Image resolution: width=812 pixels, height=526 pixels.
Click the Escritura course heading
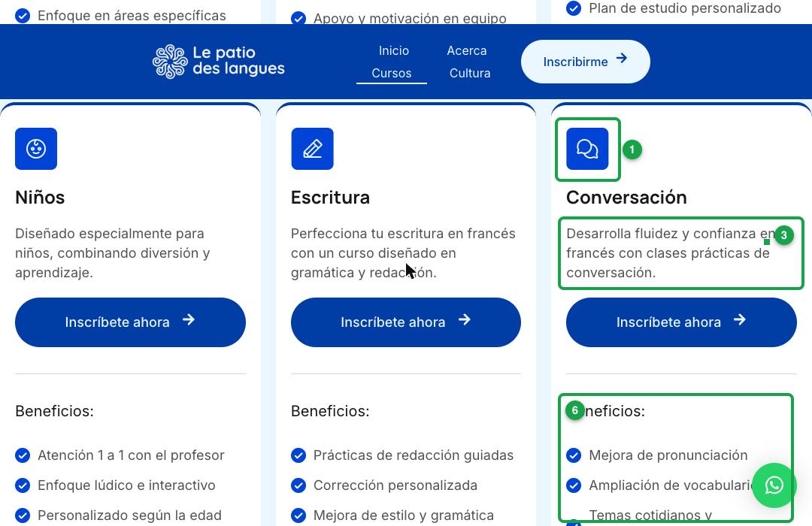tap(330, 197)
